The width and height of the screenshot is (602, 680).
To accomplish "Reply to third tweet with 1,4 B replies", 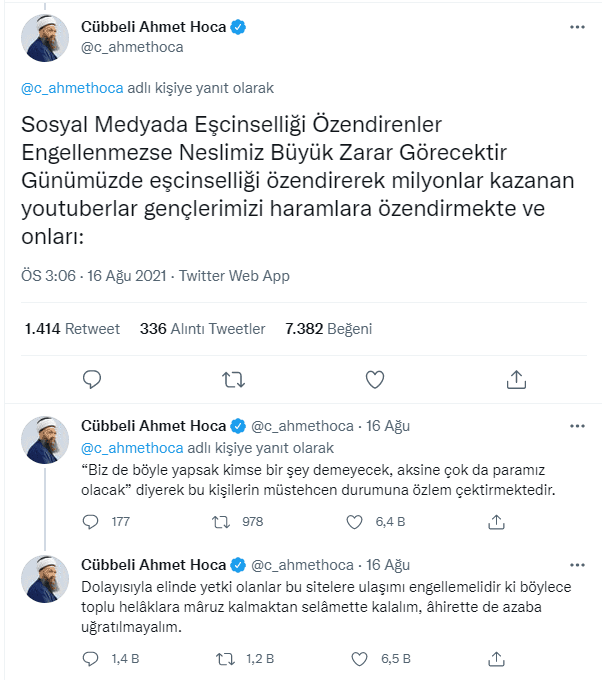I will (x=92, y=658).
